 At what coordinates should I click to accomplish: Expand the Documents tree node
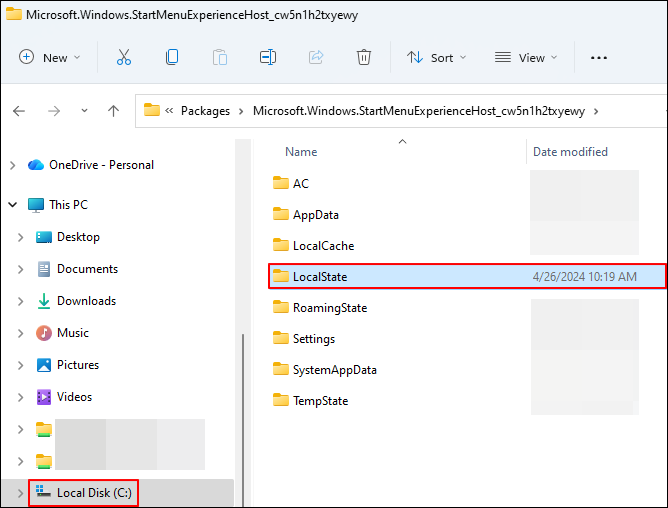tap(20, 269)
